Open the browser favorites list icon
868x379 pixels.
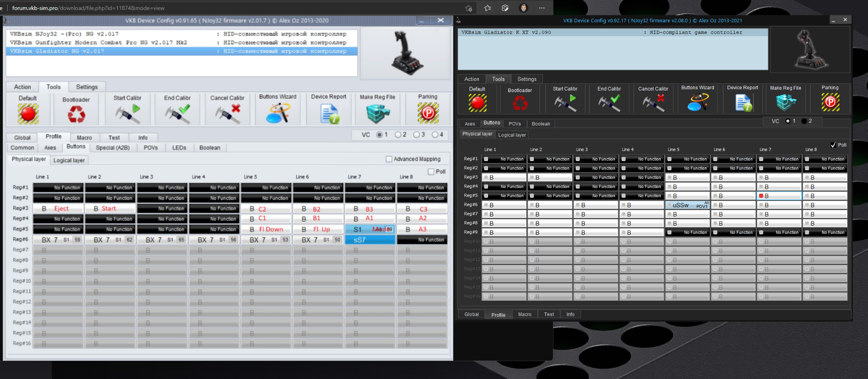488,8
